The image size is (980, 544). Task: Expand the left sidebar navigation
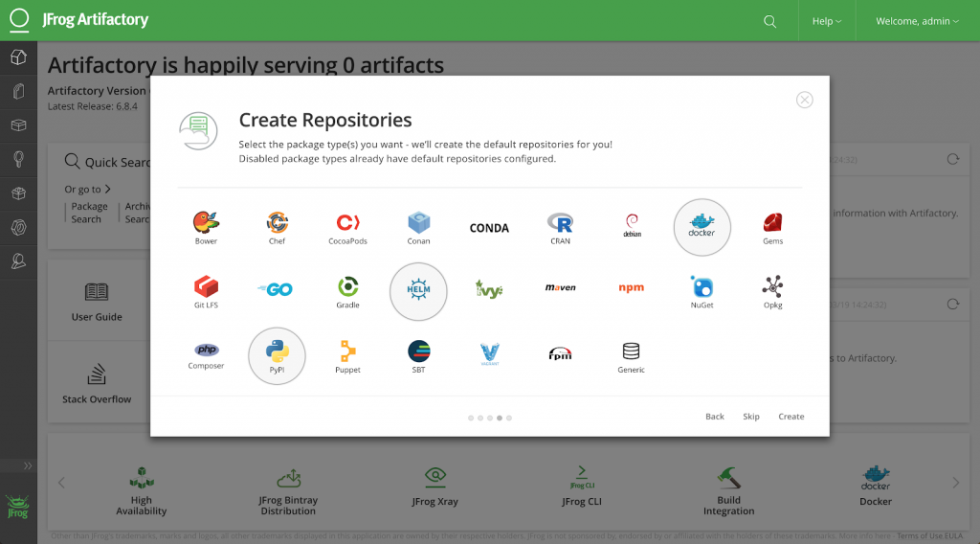coord(28,465)
